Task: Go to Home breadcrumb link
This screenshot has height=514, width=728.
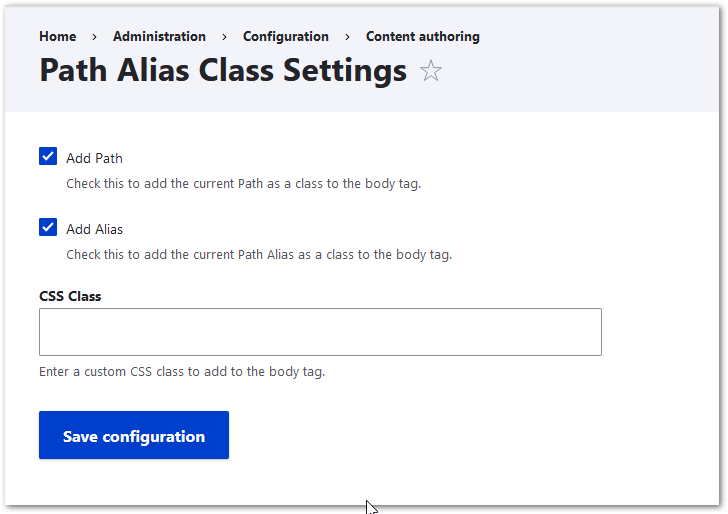Action: point(58,36)
